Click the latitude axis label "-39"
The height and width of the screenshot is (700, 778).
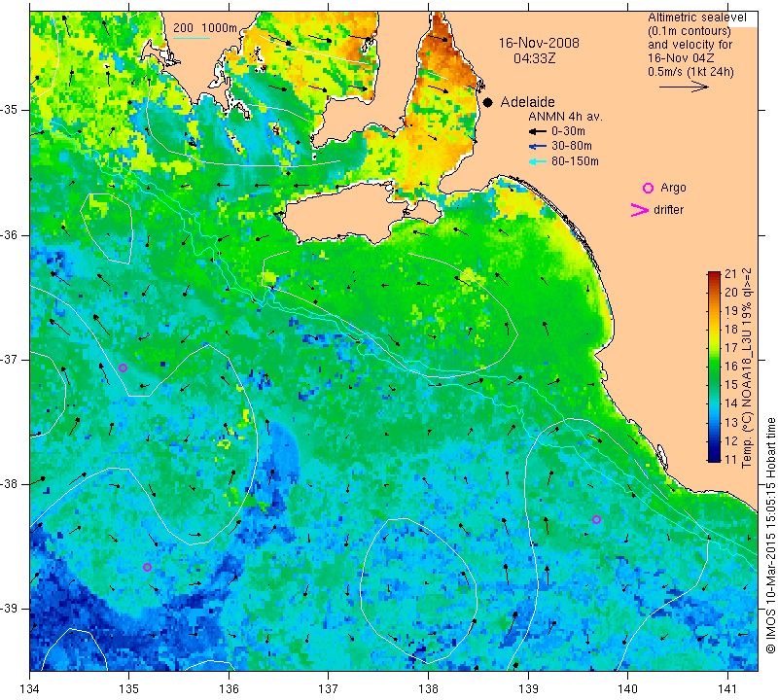pyautogui.click(x=11, y=609)
